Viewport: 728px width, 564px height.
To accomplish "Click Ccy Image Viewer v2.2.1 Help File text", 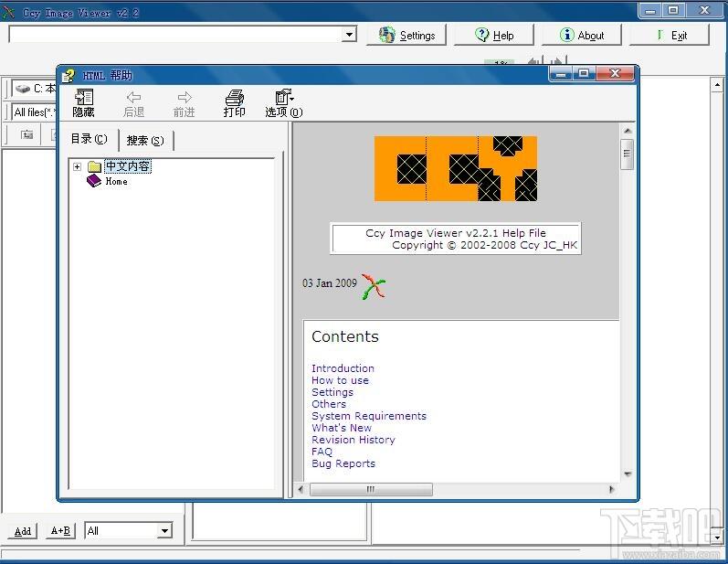I will click(456, 233).
